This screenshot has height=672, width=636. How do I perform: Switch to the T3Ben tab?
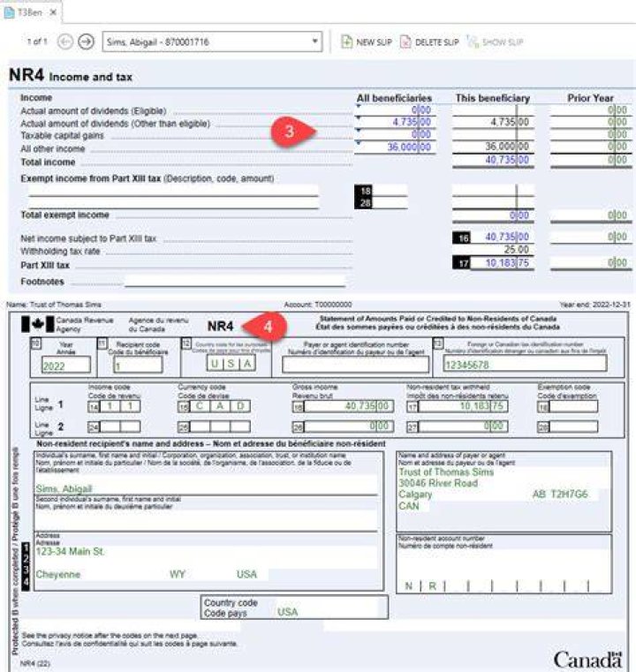[30, 12]
